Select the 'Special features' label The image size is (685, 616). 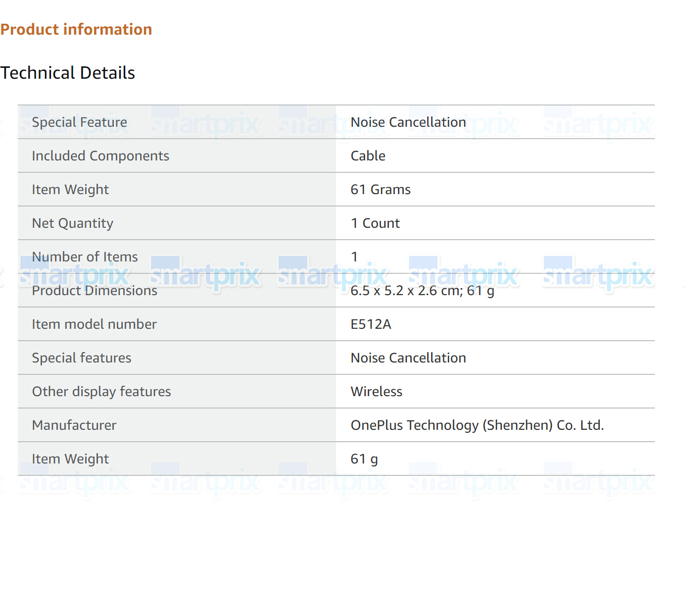pos(82,358)
